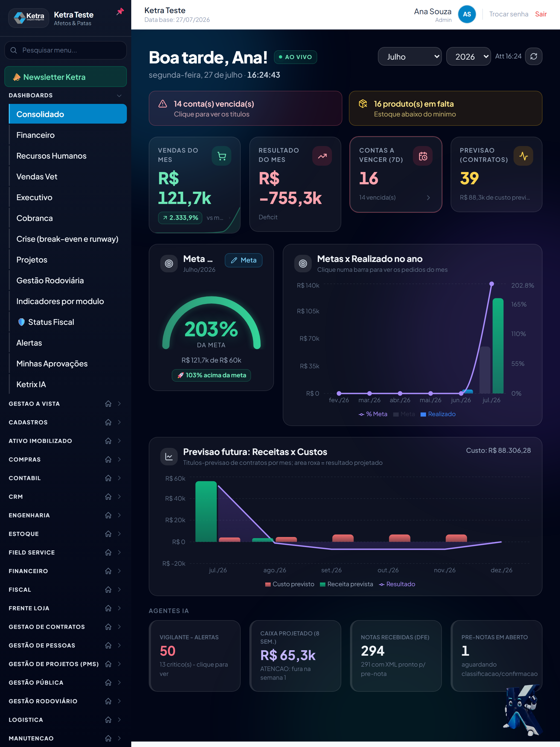Click the home icon in the CRM row

tap(108, 497)
